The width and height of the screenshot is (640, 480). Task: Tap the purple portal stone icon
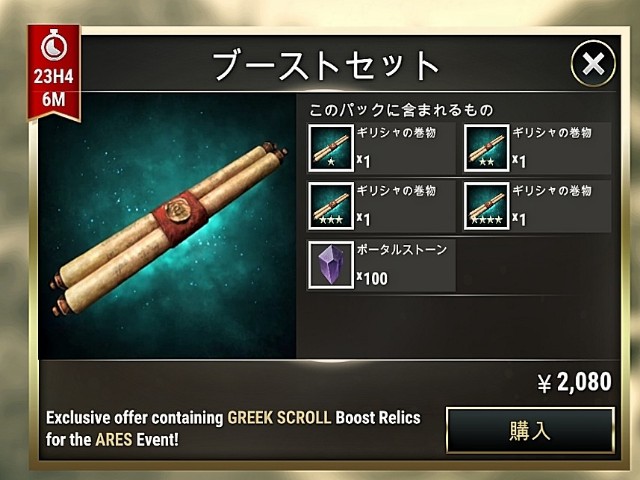tap(331, 265)
